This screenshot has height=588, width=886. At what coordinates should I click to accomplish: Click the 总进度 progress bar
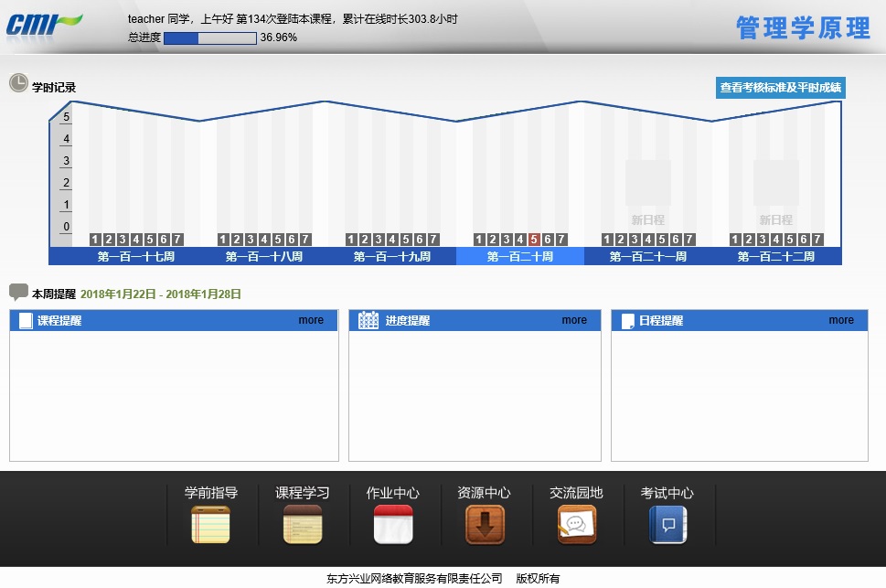click(210, 37)
